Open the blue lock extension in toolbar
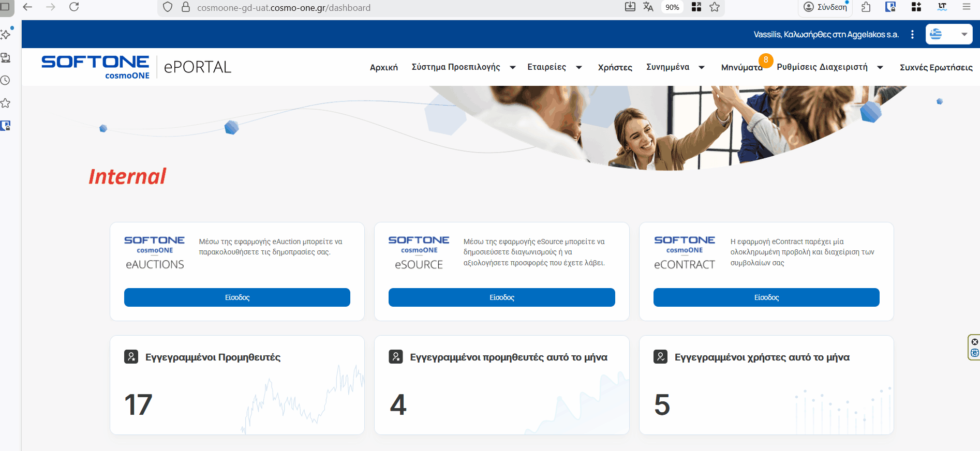 890,7
